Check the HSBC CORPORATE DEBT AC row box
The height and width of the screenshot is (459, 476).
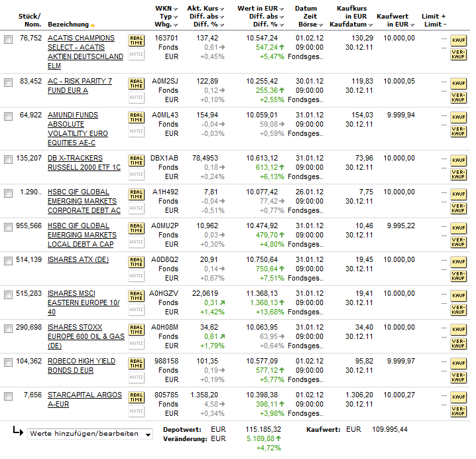coord(8,193)
